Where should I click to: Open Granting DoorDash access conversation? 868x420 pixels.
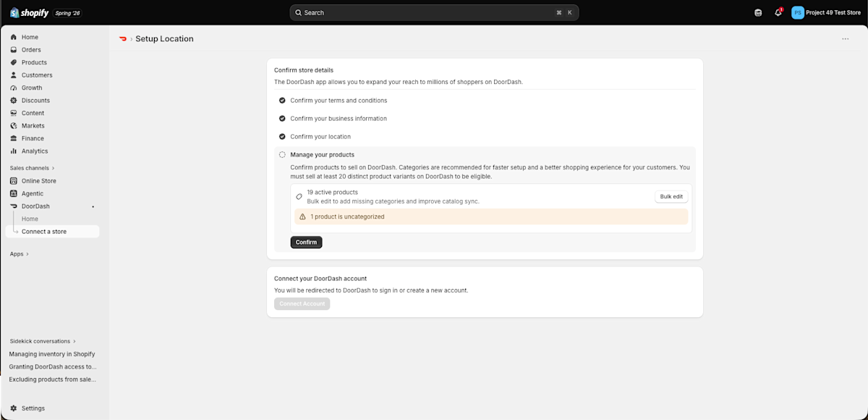(52, 366)
